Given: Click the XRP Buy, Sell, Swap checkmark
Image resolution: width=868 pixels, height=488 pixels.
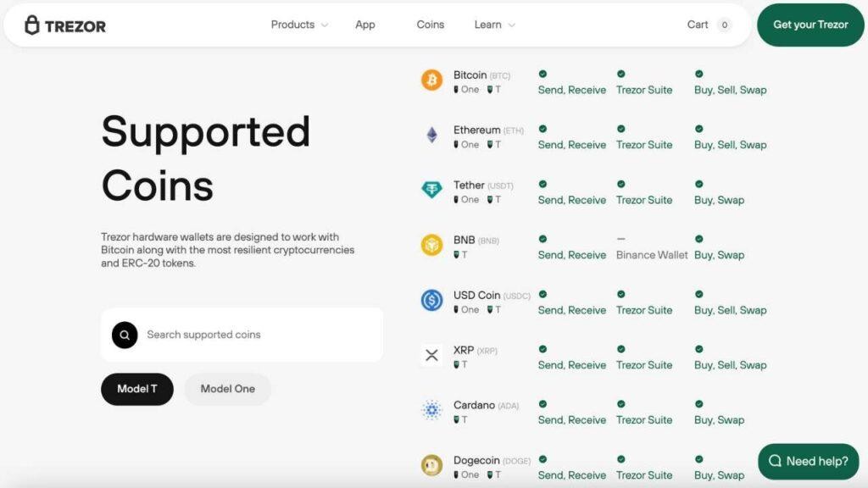Looking at the screenshot, I should point(699,349).
